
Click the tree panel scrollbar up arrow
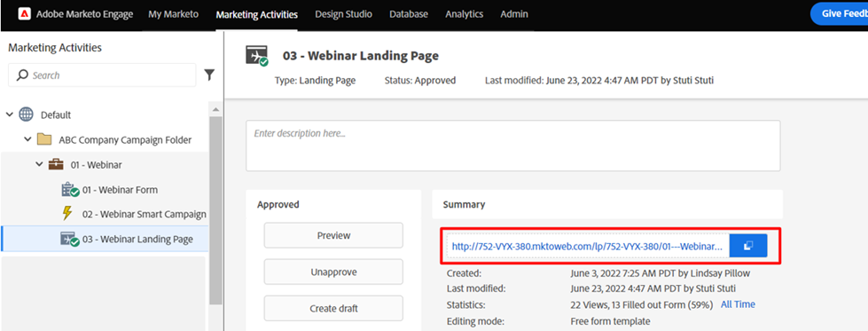click(216, 108)
